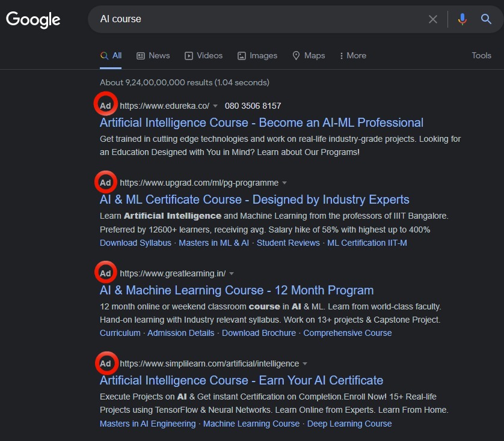Open 'AI & ML Certificate Course' result link
504x441 pixels.
pyautogui.click(x=254, y=199)
